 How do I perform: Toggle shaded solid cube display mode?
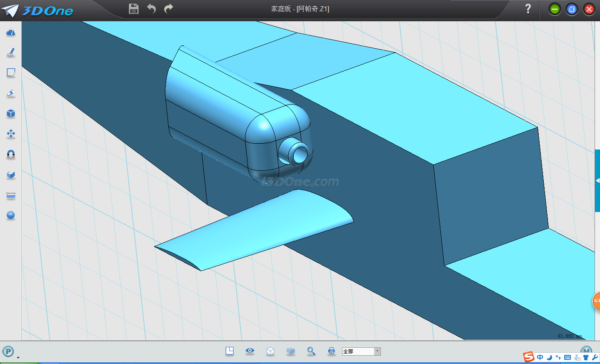(x=291, y=351)
